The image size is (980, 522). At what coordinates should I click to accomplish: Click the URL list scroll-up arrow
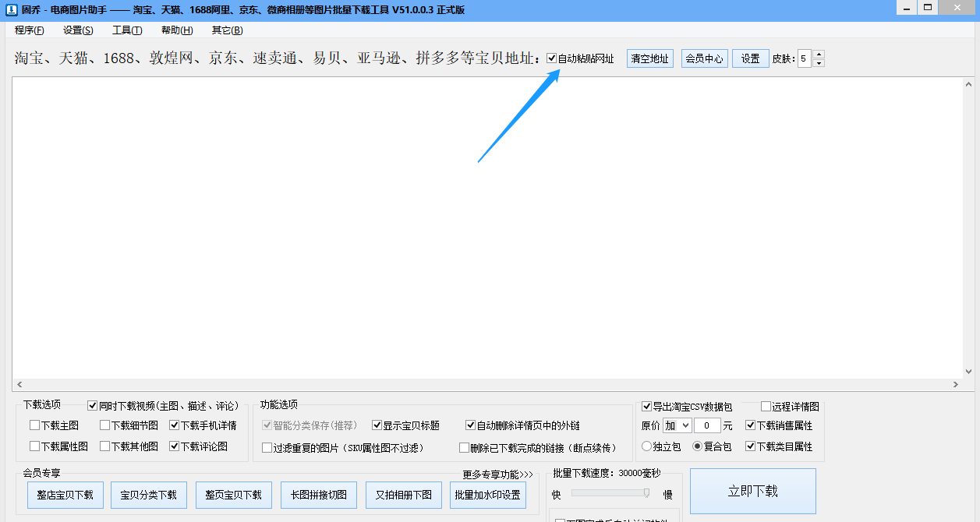(x=968, y=84)
